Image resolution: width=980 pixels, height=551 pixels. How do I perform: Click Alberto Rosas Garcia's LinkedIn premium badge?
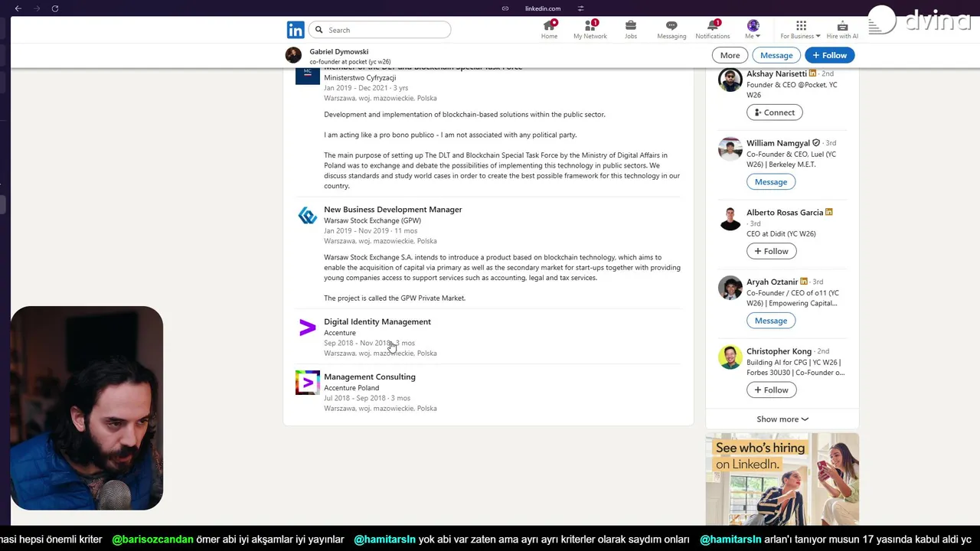pyautogui.click(x=828, y=212)
